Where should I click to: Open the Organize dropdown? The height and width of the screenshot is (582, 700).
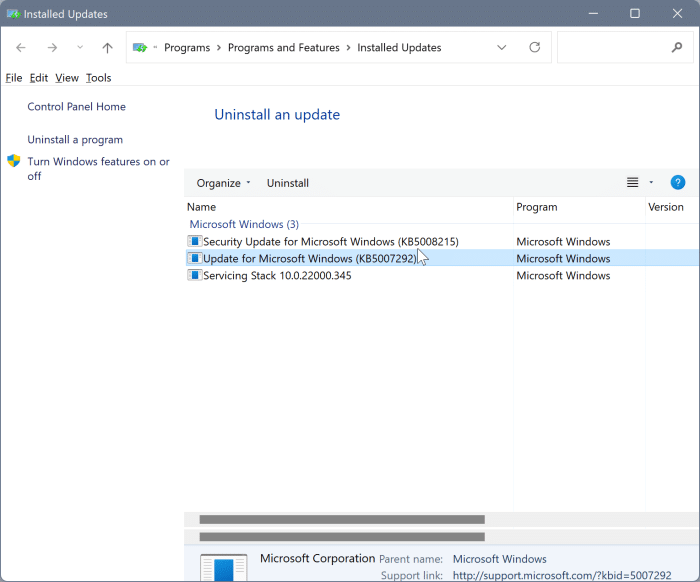(224, 183)
